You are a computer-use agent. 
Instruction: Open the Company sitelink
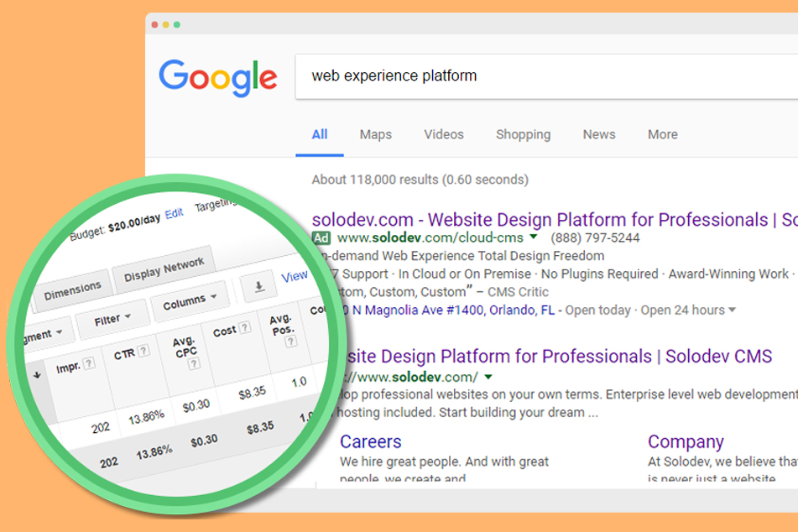pos(686,442)
